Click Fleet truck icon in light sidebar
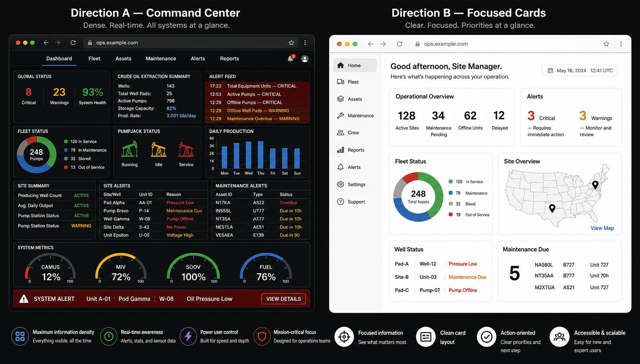The height and width of the screenshot is (364, 640). coord(341,82)
